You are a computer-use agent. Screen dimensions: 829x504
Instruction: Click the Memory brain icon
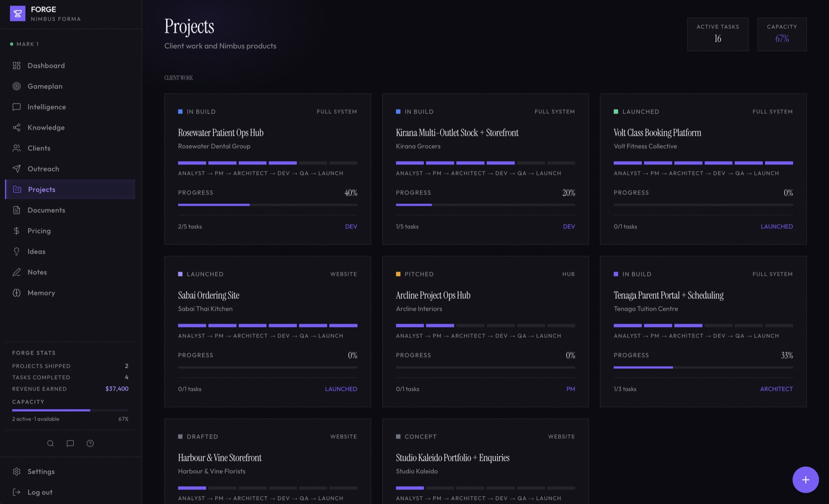(17, 293)
